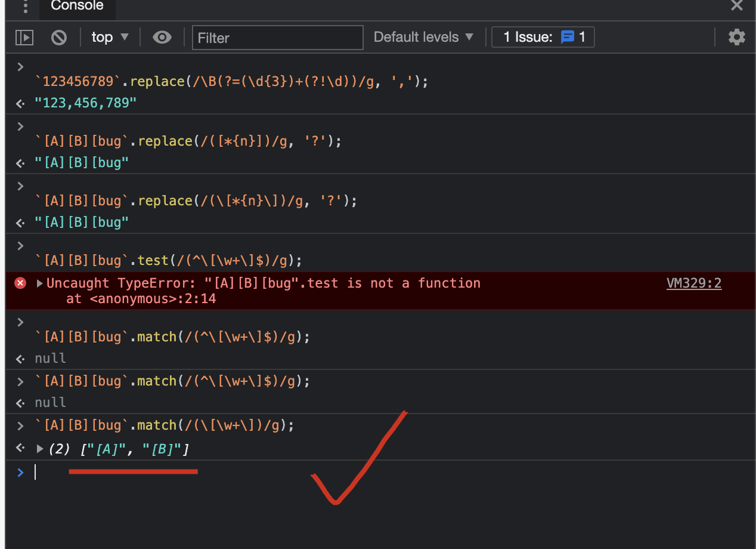756x549 pixels.
Task: Create a live expression with the eye icon
Action: (x=162, y=37)
